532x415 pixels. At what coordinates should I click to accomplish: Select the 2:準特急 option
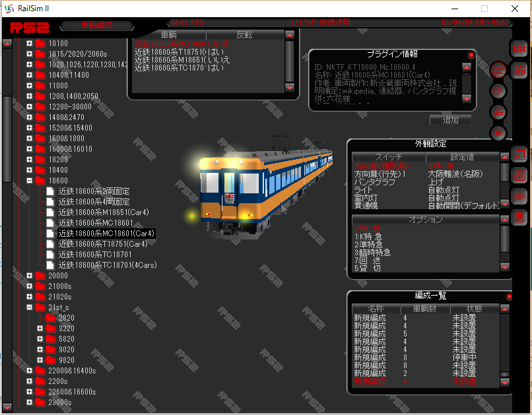368,245
